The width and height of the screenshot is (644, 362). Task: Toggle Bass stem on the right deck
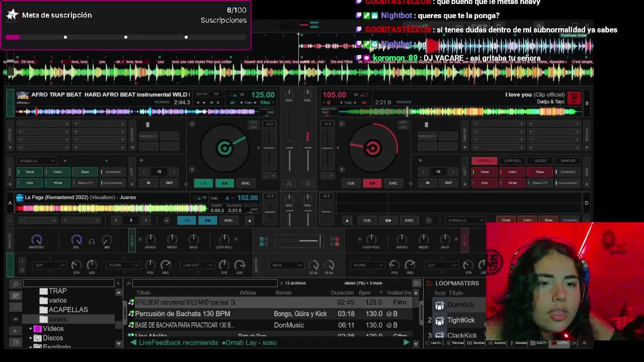(540, 172)
